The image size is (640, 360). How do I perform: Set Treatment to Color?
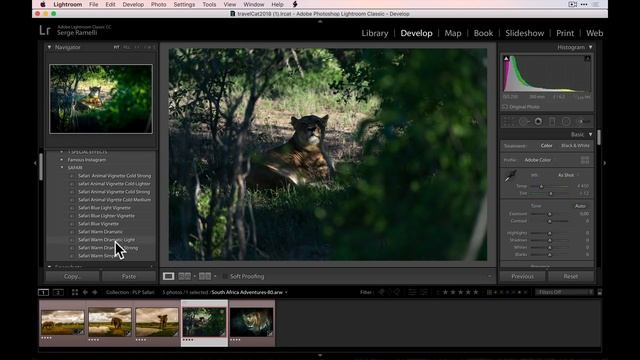[547, 146]
